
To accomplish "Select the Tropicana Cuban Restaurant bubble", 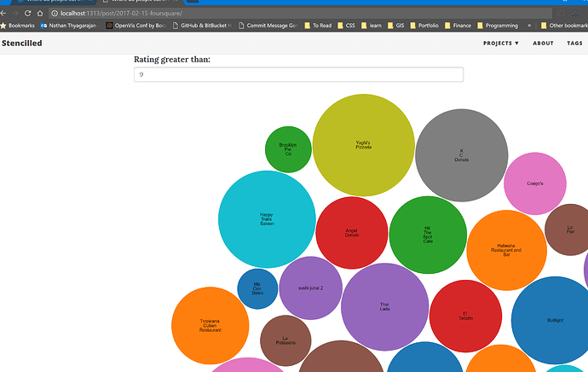I will pos(210,325).
